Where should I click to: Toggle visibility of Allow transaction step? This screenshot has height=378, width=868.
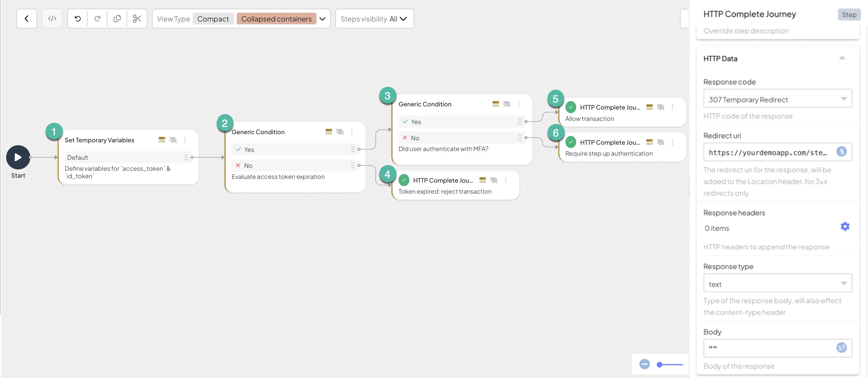coord(661,107)
